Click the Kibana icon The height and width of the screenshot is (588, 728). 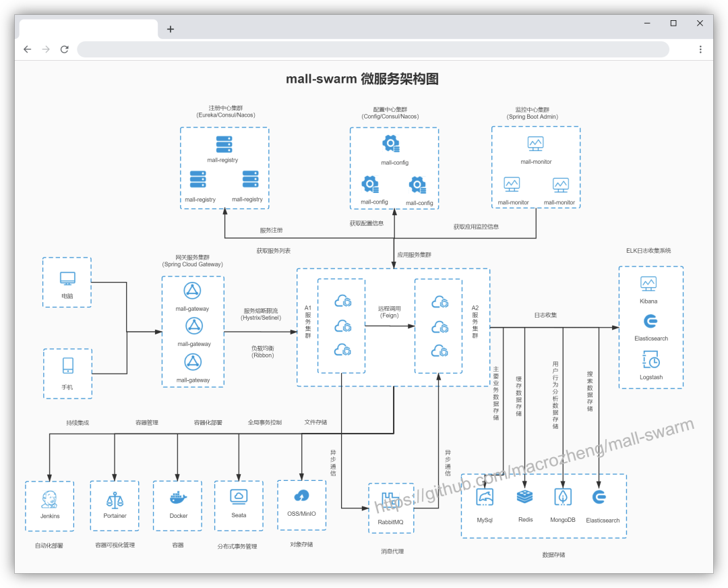pos(648,283)
